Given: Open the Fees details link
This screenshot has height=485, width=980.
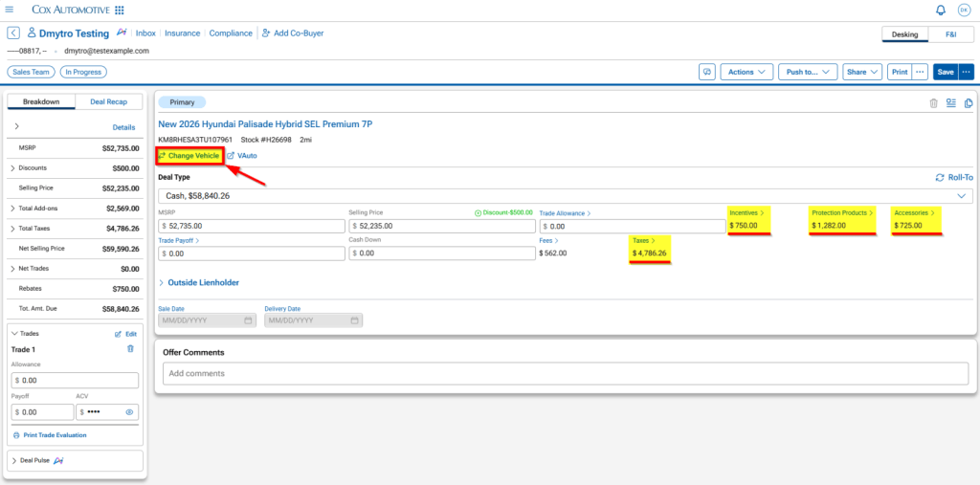Looking at the screenshot, I should 548,240.
